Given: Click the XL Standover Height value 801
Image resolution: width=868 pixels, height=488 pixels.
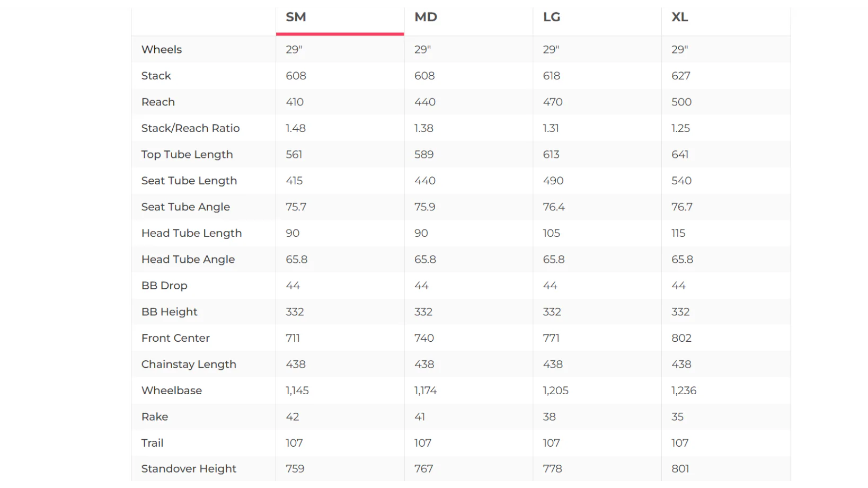Looking at the screenshot, I should [680, 469].
